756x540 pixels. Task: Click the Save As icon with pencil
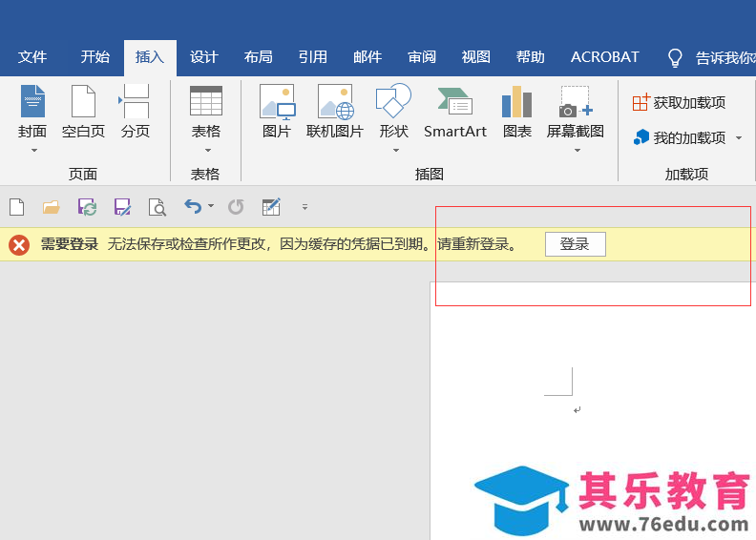click(122, 207)
